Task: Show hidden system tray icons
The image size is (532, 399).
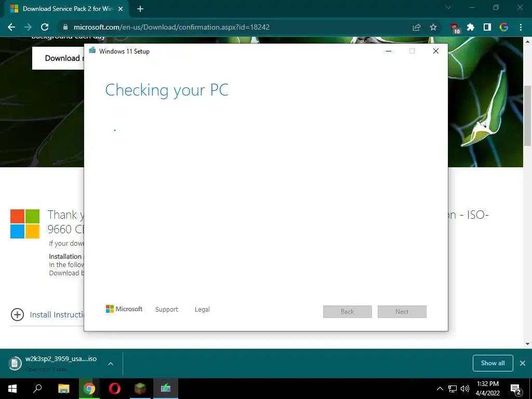Action: [x=440, y=389]
